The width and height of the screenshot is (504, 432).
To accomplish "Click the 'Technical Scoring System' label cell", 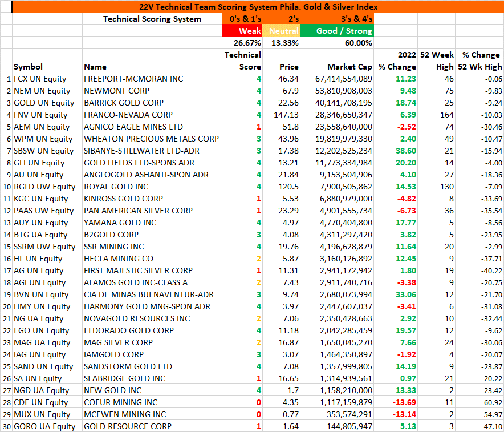I will click(152, 19).
